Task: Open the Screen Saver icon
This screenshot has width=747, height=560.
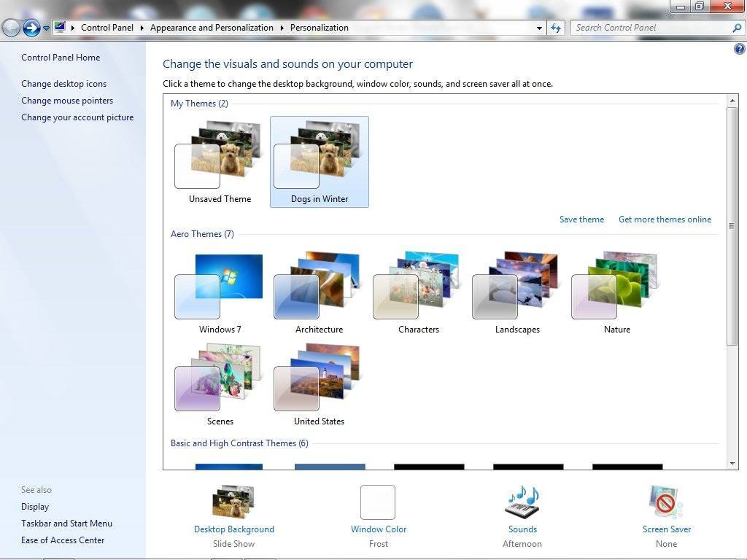Action: [666, 502]
